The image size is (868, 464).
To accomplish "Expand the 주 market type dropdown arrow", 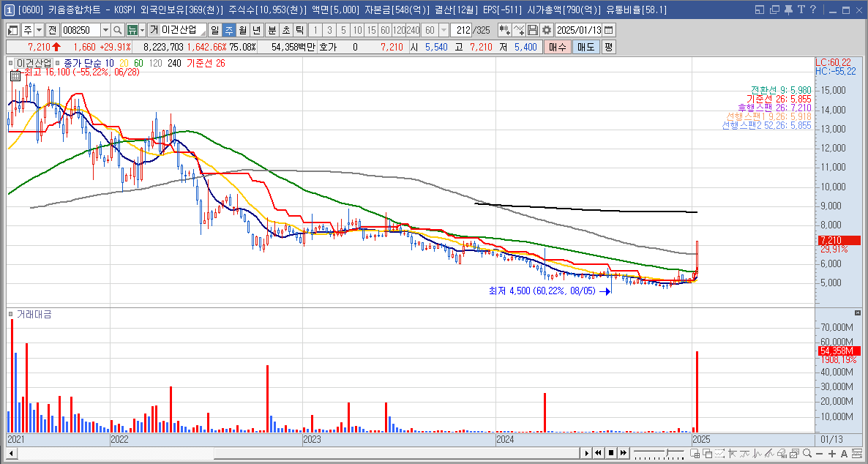I will (x=39, y=30).
